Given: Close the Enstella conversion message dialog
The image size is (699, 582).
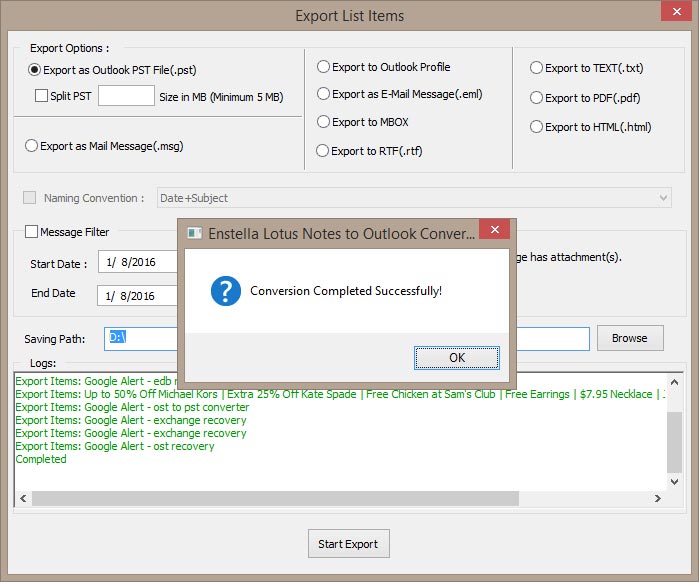Looking at the screenshot, I should 493,232.
